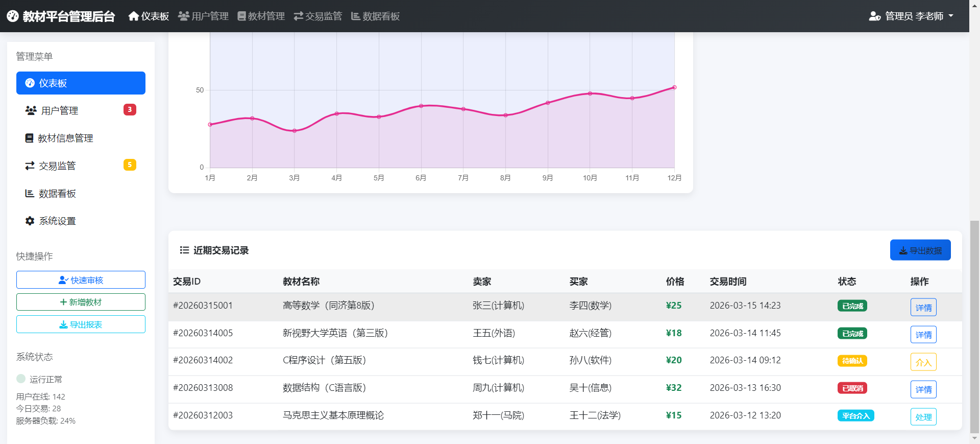
Task: Open 交易监管 in the top navbar
Action: (x=318, y=16)
